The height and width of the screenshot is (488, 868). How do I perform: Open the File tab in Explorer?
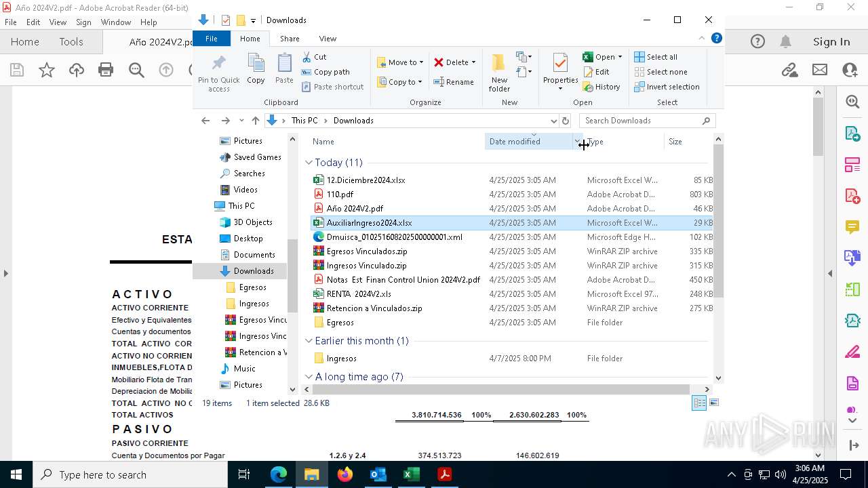212,39
